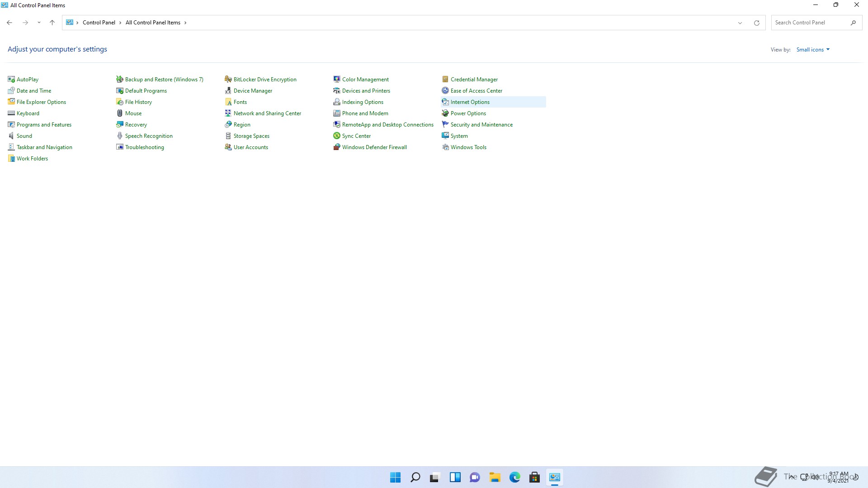Open Internet Options link

470,102
